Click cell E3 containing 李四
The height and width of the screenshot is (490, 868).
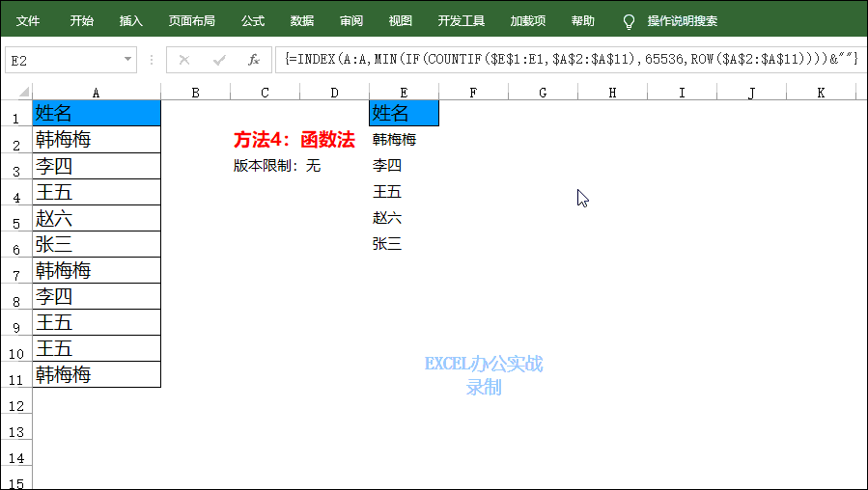point(405,166)
